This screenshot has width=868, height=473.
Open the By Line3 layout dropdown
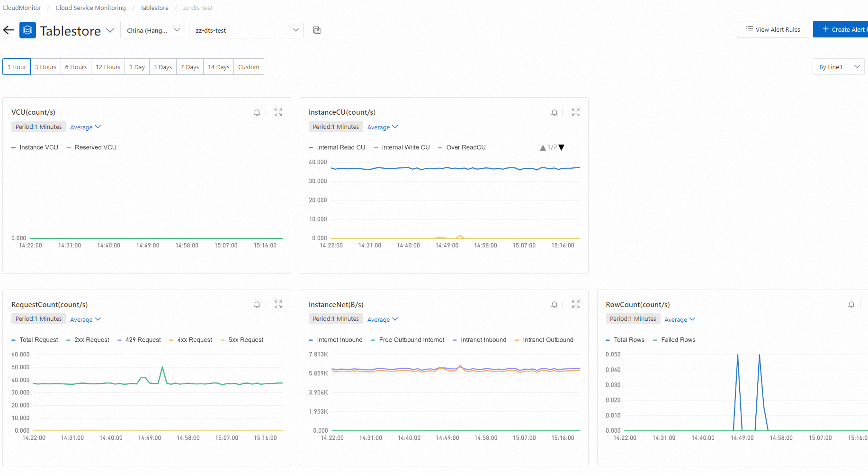[838, 67]
